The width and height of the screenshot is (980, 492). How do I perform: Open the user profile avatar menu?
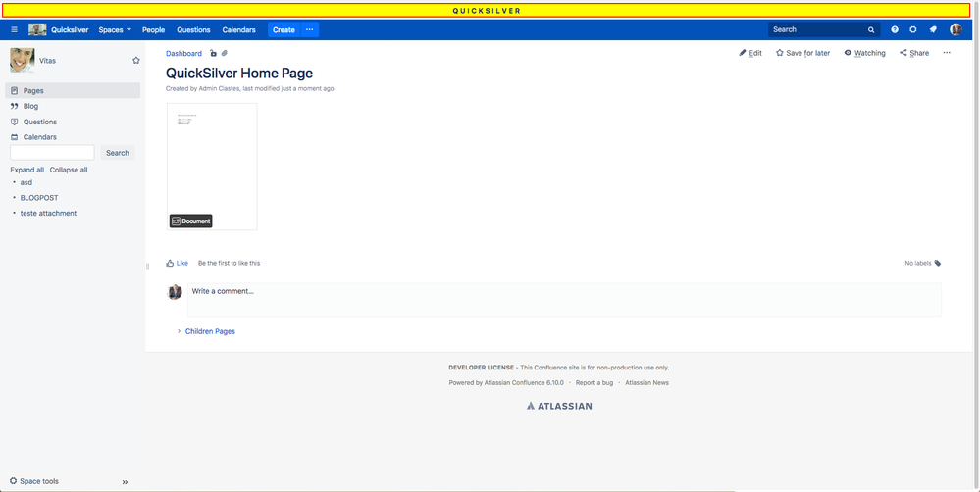[955, 30]
